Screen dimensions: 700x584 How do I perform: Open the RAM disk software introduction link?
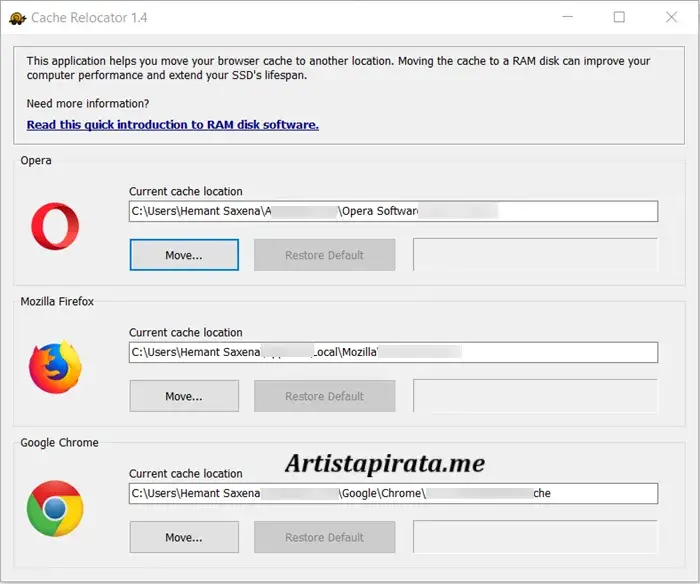click(173, 125)
